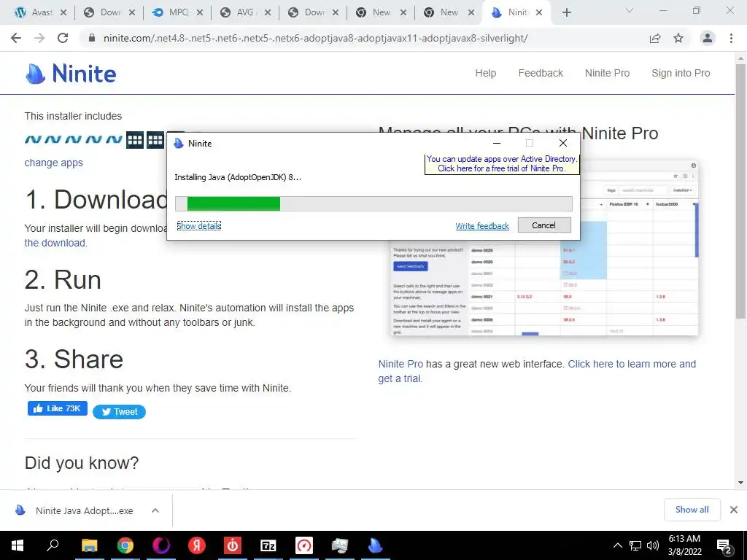Screen dimensions: 747x560
Task: Click the Ninite icon in taskbar
Action: 376,545
